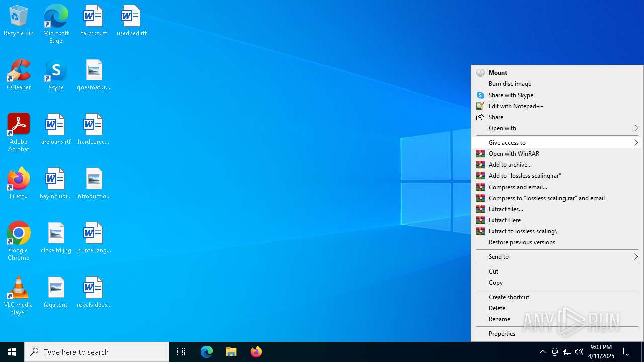The height and width of the screenshot is (362, 644).
Task: Select the areloans.rtf document
Action: coord(56,130)
